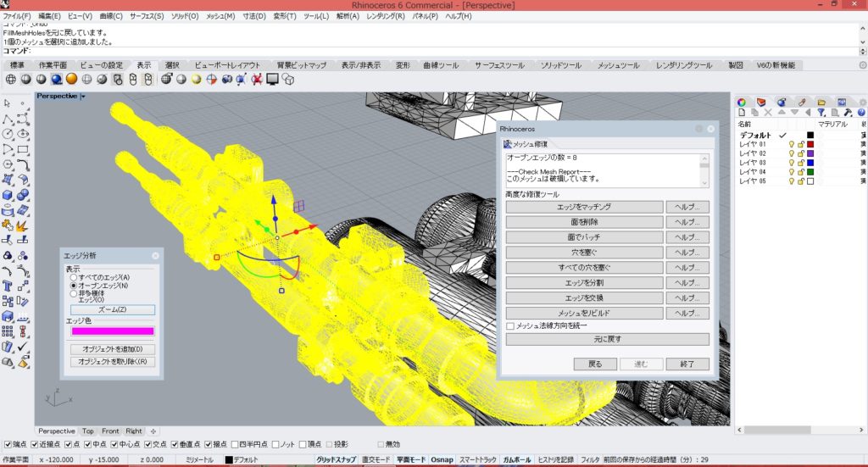Open the ファイル(F) menu
Viewport: 868px width, 467px height.
pos(17,16)
